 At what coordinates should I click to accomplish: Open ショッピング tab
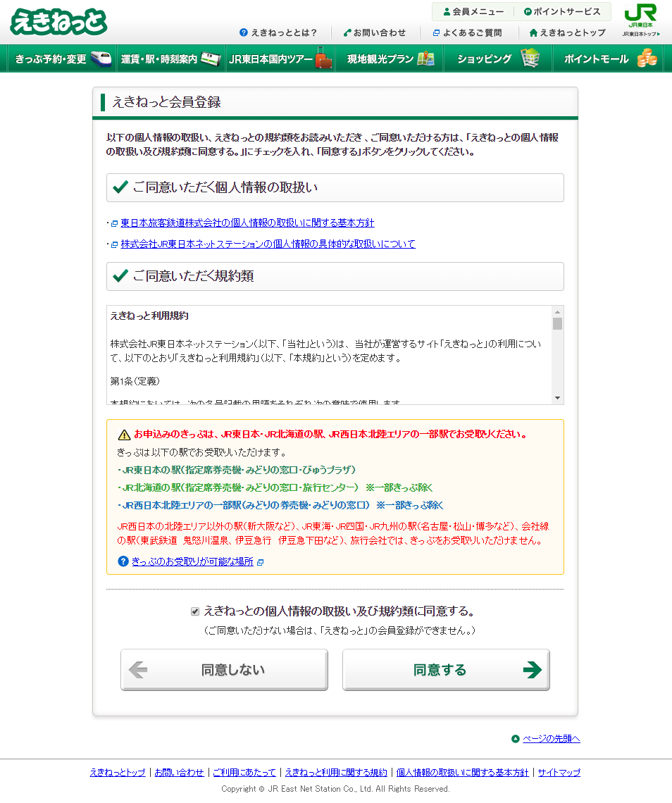(x=498, y=59)
